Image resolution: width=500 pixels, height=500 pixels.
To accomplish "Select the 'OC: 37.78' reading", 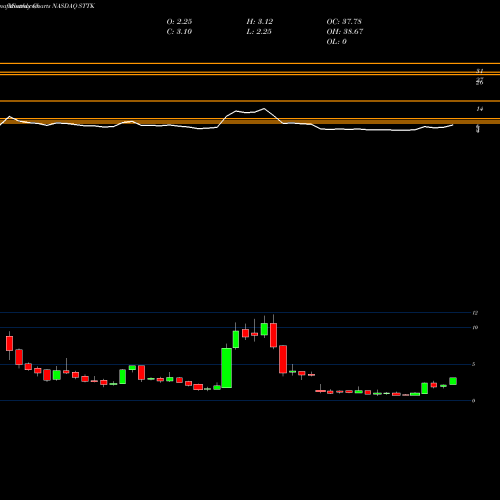I will tap(344, 21).
